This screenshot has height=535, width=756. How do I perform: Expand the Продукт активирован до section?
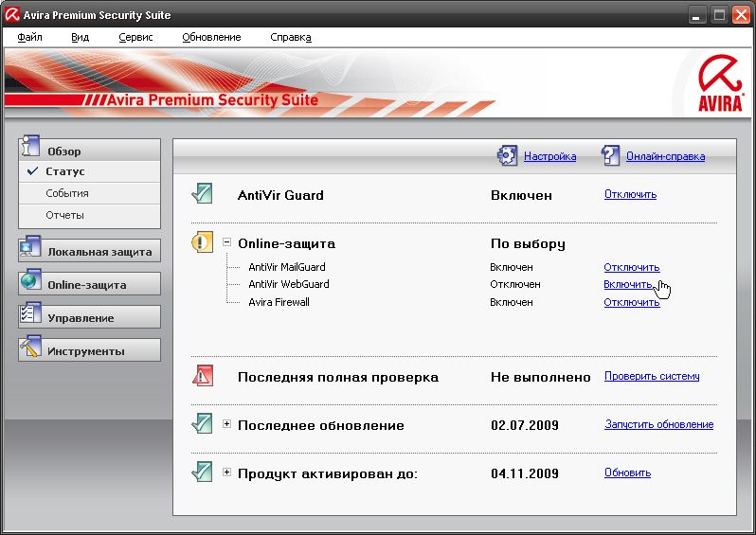click(x=227, y=472)
